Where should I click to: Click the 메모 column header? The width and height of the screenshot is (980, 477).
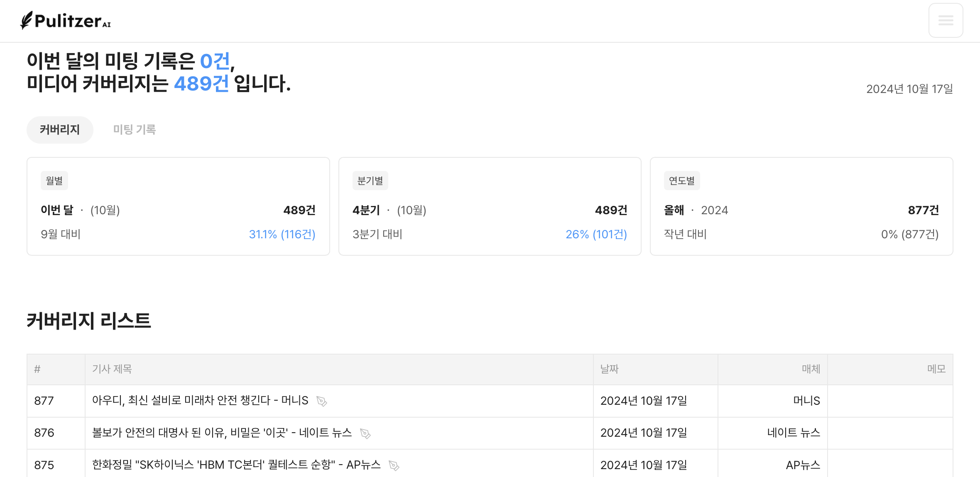tap(936, 369)
